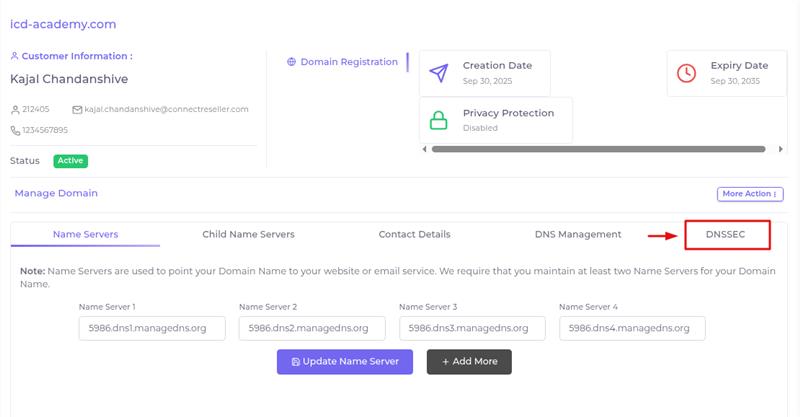
Task: Open the Child Name Servers tab
Action: tap(248, 235)
